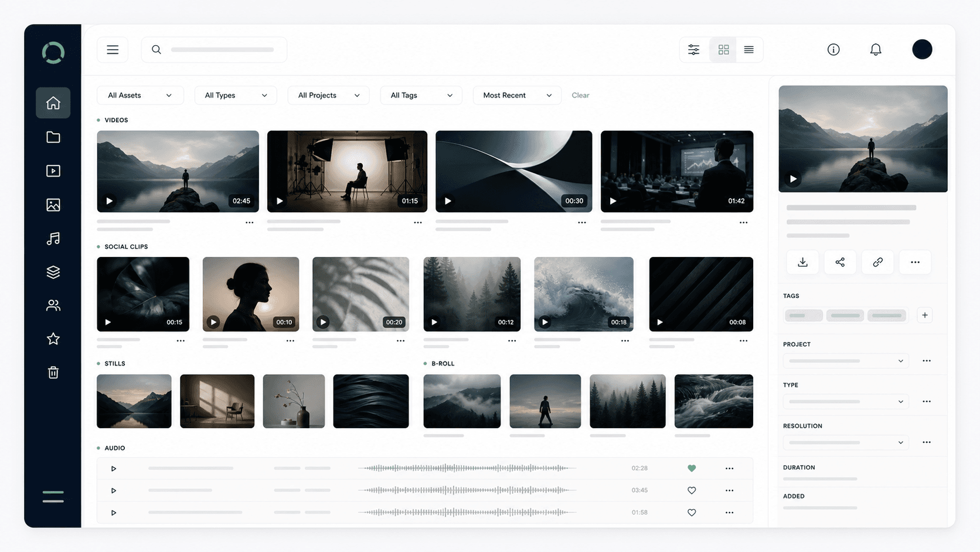This screenshot has height=552, width=980.
Task: Expand the All Types dropdown
Action: click(236, 95)
